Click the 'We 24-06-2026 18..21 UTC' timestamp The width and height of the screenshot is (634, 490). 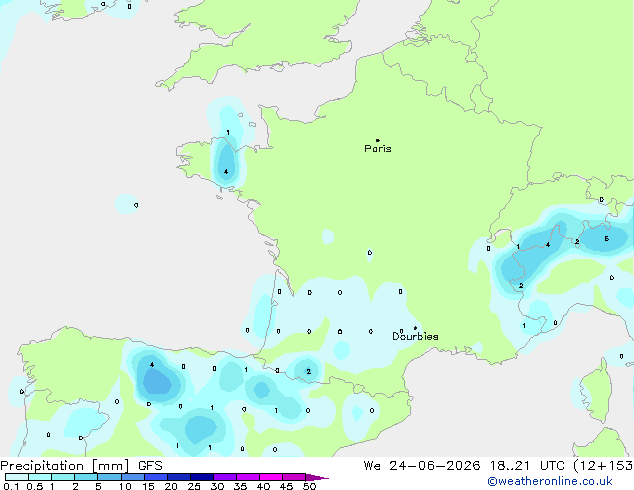click(464, 466)
